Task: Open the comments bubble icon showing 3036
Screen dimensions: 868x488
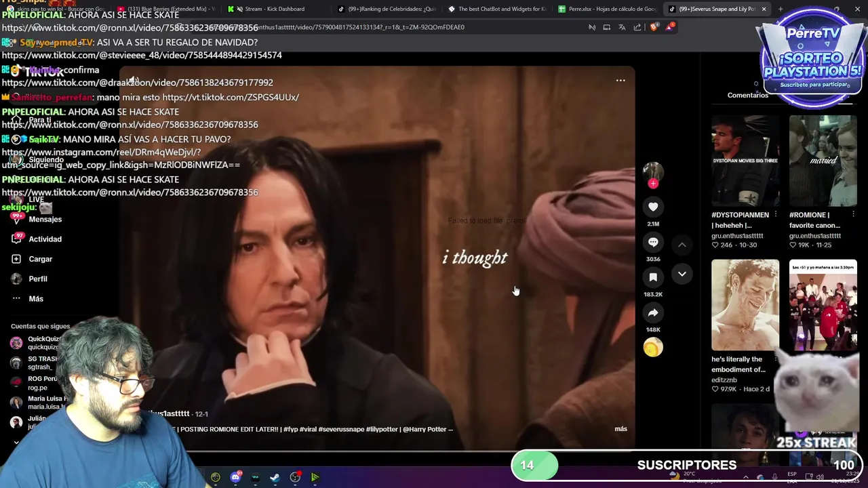Action: (653, 242)
